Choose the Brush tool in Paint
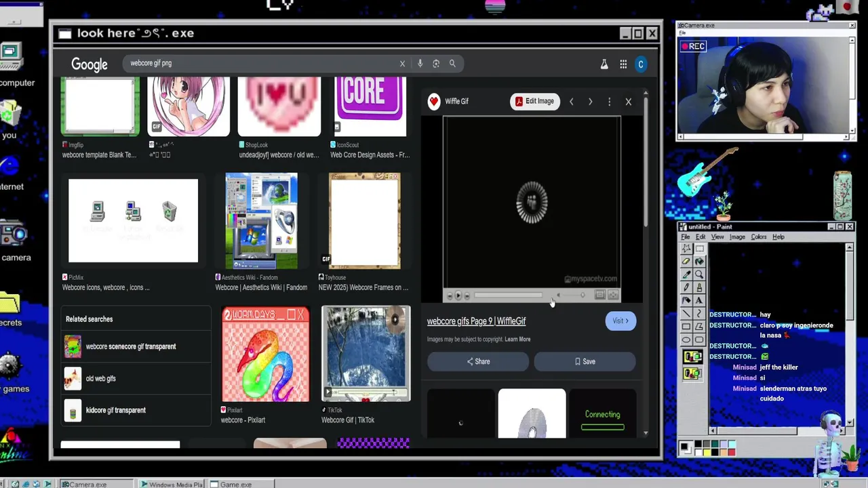This screenshot has width=868, height=488. pyautogui.click(x=699, y=287)
